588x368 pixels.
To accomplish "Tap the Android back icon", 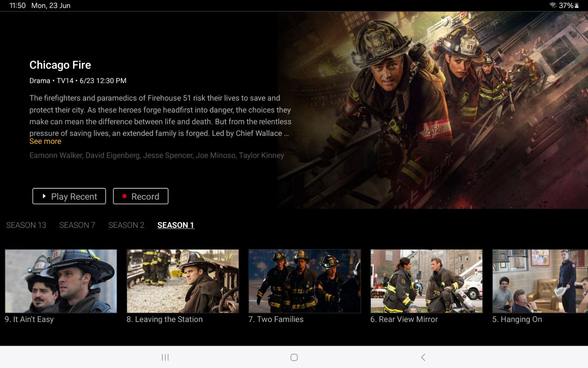I will pyautogui.click(x=423, y=357).
